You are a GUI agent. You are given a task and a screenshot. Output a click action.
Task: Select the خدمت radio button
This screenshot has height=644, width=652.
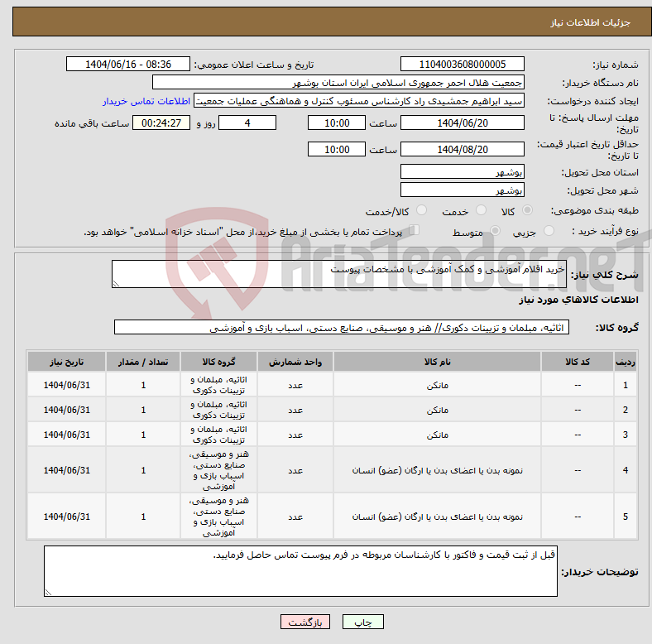(x=481, y=210)
